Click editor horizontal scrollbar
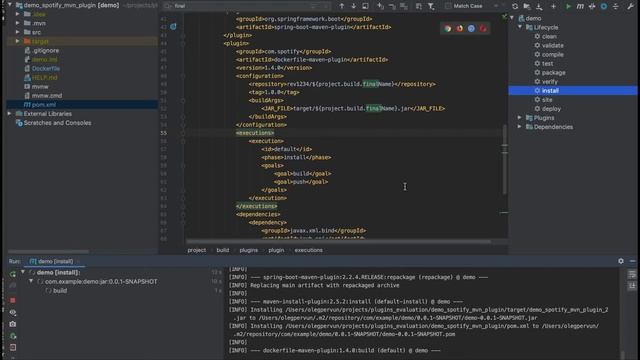The height and width of the screenshot is (360, 640). click(x=339, y=242)
